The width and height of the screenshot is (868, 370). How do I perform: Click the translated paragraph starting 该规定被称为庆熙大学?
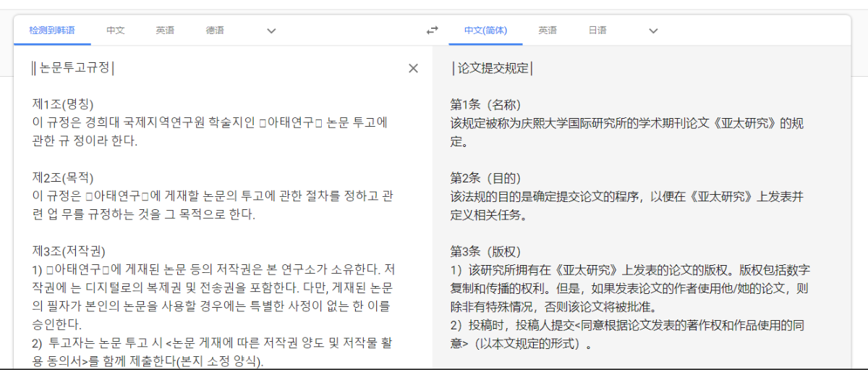[x=626, y=132]
